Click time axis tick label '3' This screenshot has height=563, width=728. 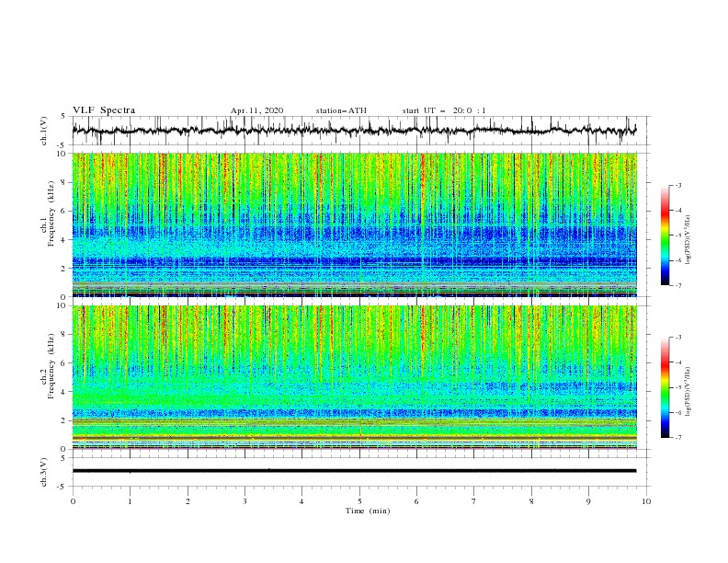pos(245,501)
